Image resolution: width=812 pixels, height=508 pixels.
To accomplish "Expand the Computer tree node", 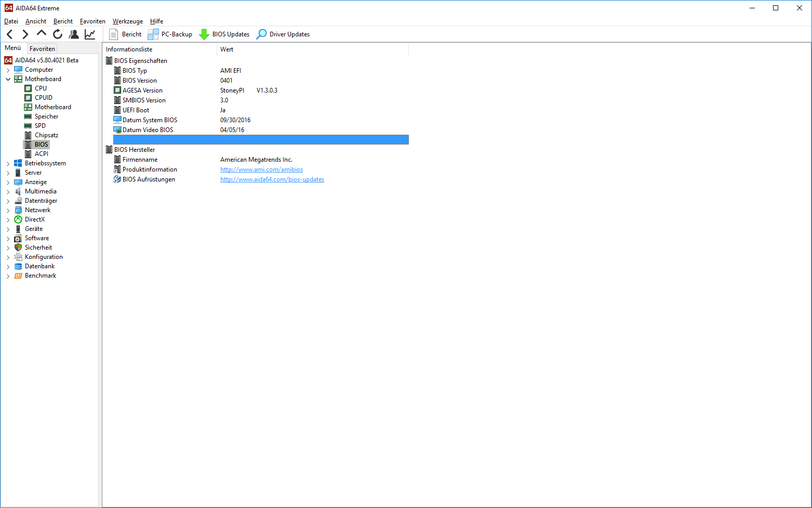I will coord(8,70).
